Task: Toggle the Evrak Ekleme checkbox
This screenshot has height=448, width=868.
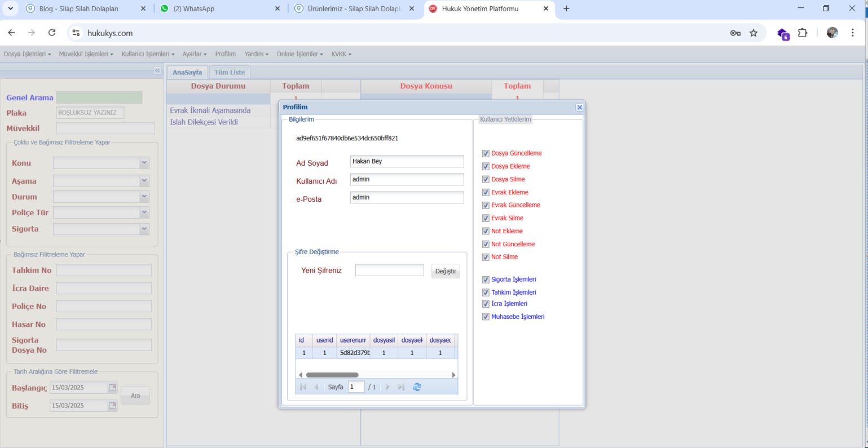Action: click(x=486, y=192)
